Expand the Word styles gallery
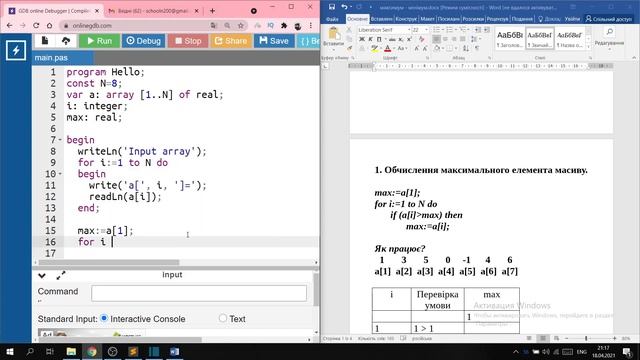This screenshot has height=360, width=640. pyautogui.click(x=588, y=47)
